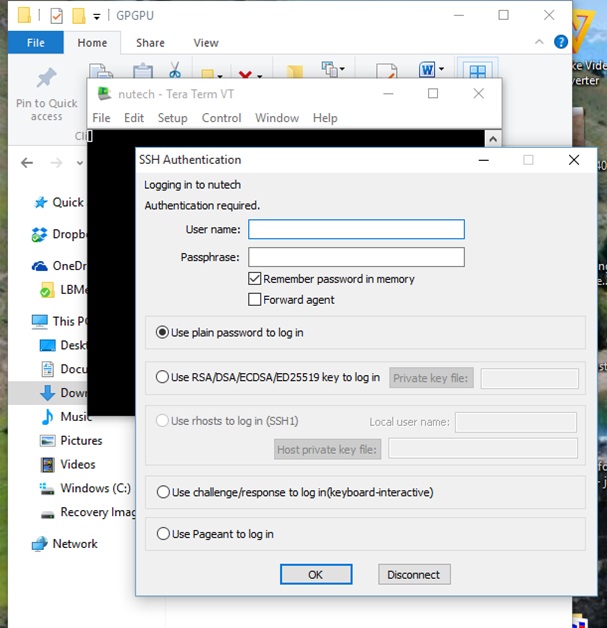Click the Tera Term window title icon
Screen dimensions: 607x628
click(105, 94)
